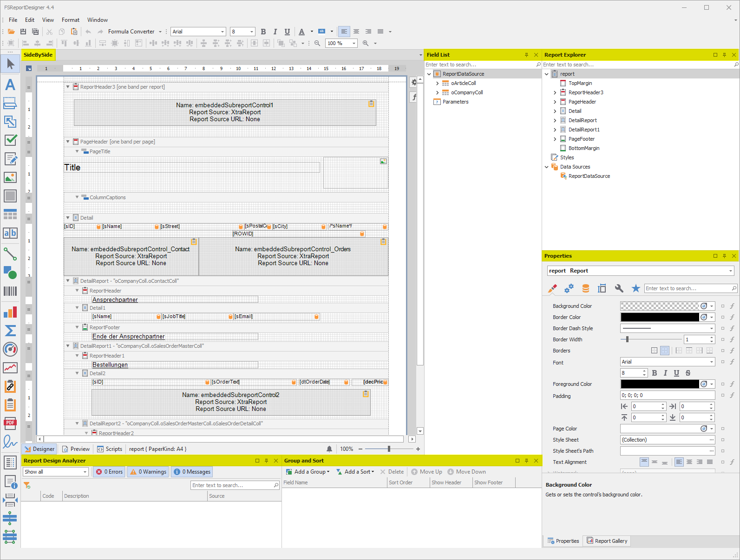Screen dimensions: 740x560
Task: Open the Report Gallery tab button
Action: pyautogui.click(x=607, y=541)
